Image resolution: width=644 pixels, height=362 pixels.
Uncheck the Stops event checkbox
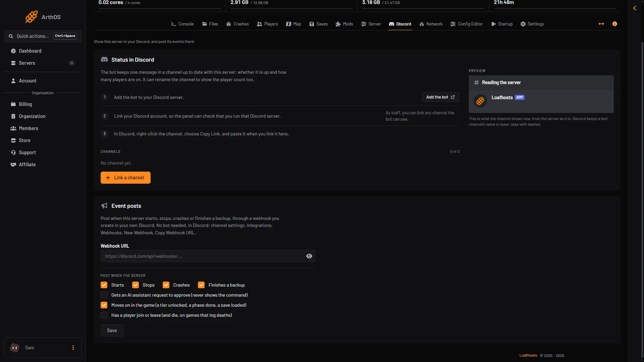136,285
